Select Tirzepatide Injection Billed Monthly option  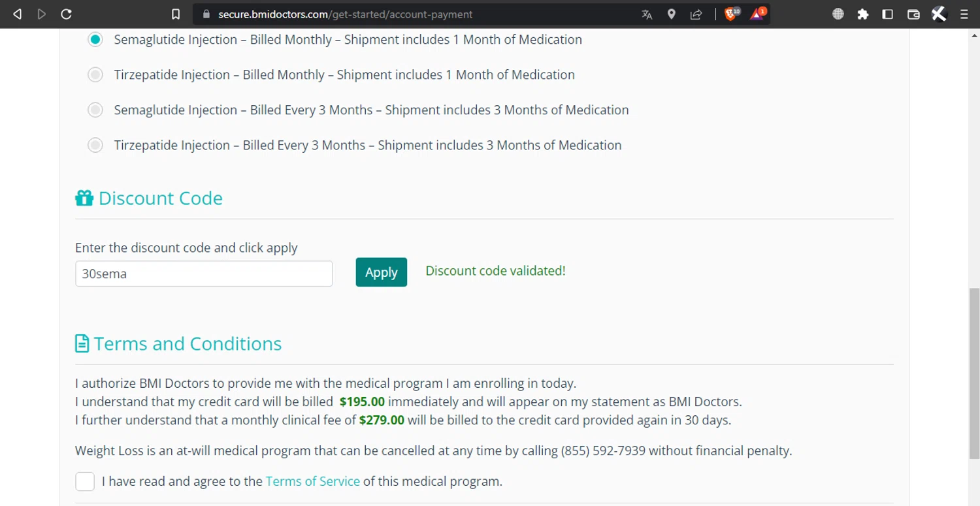(x=95, y=74)
